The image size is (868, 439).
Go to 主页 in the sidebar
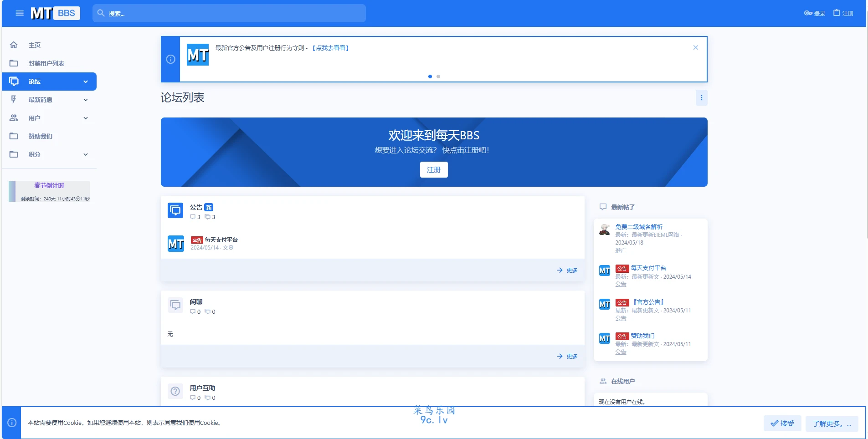click(x=35, y=45)
